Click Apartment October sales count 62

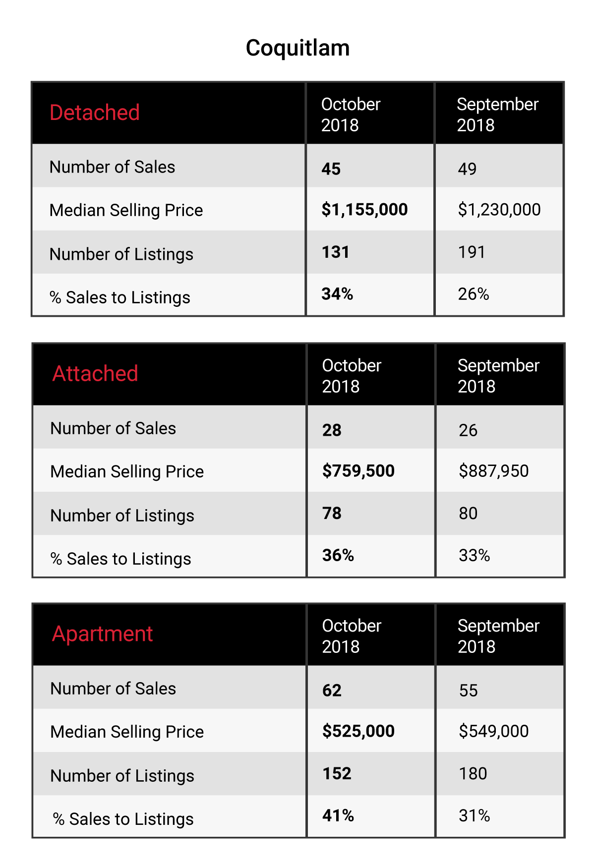pos(332,691)
